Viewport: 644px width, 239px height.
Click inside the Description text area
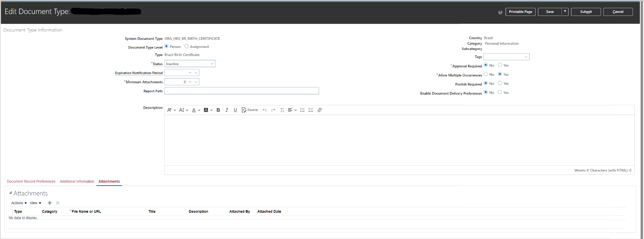coord(399,140)
